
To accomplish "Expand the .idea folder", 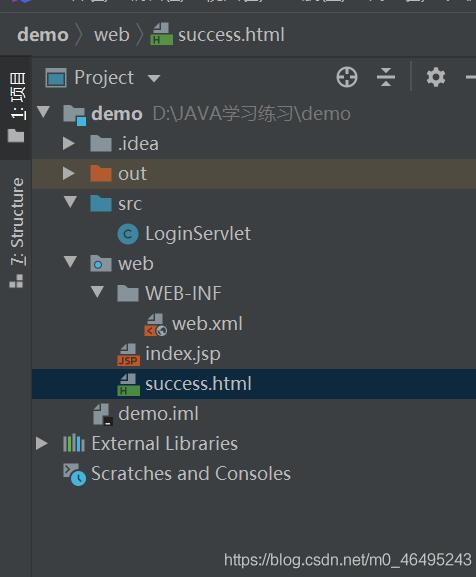I will click(x=68, y=143).
